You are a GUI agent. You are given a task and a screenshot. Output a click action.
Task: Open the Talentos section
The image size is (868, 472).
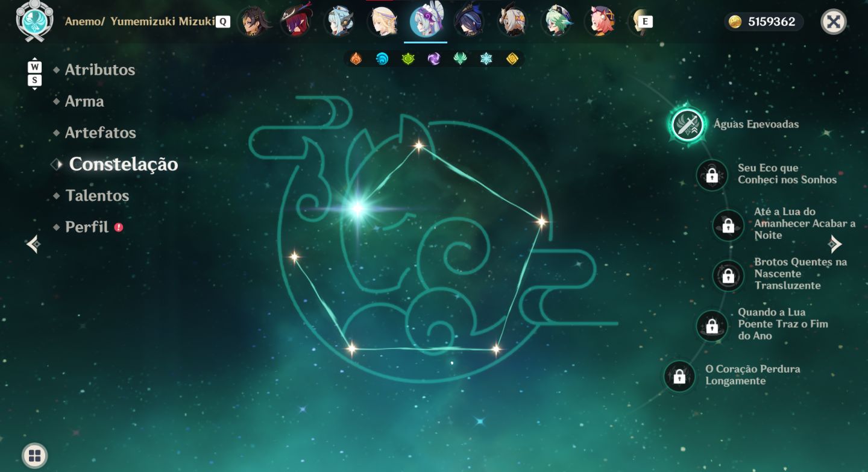tap(97, 195)
